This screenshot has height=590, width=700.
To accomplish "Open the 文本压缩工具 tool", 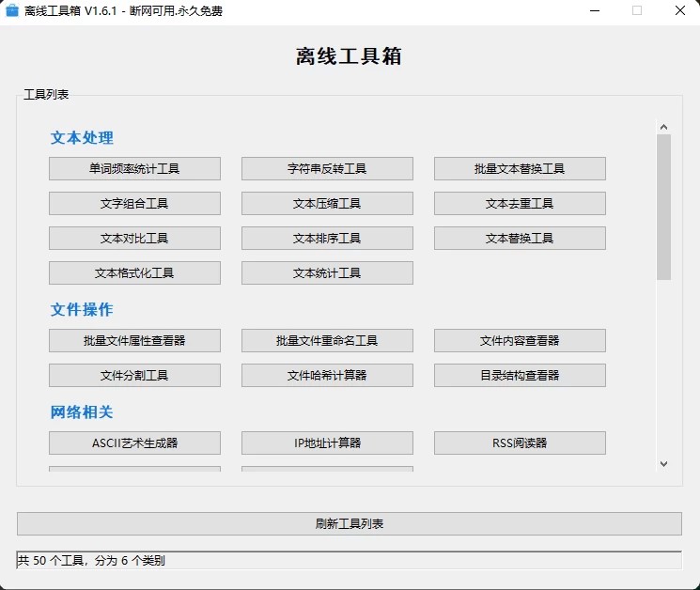I will tap(327, 204).
